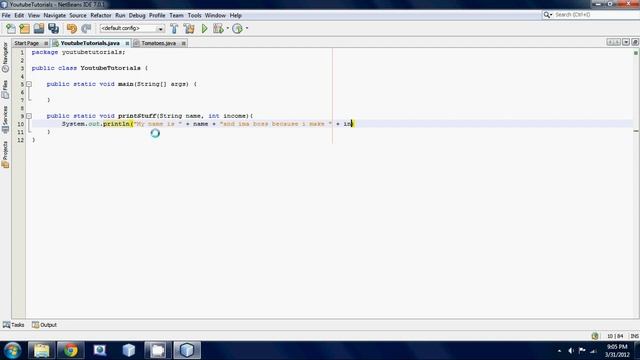The width and height of the screenshot is (640, 360).
Task: Open the Tools menu
Action: (195, 15)
